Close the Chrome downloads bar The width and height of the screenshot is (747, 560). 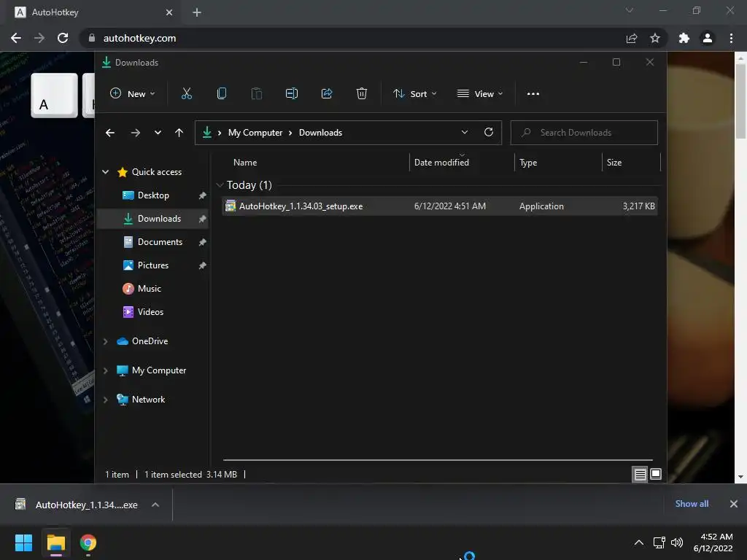(x=734, y=504)
